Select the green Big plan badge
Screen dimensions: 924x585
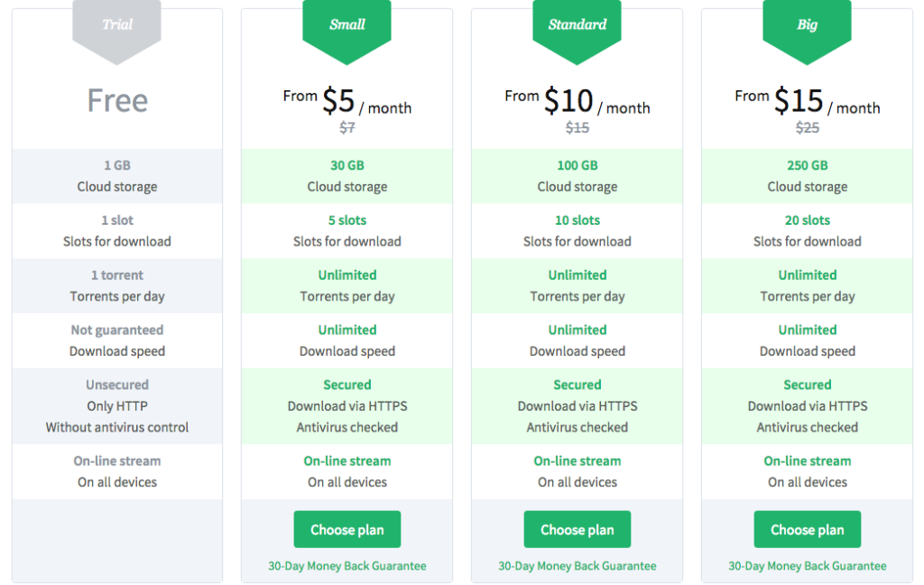click(807, 27)
